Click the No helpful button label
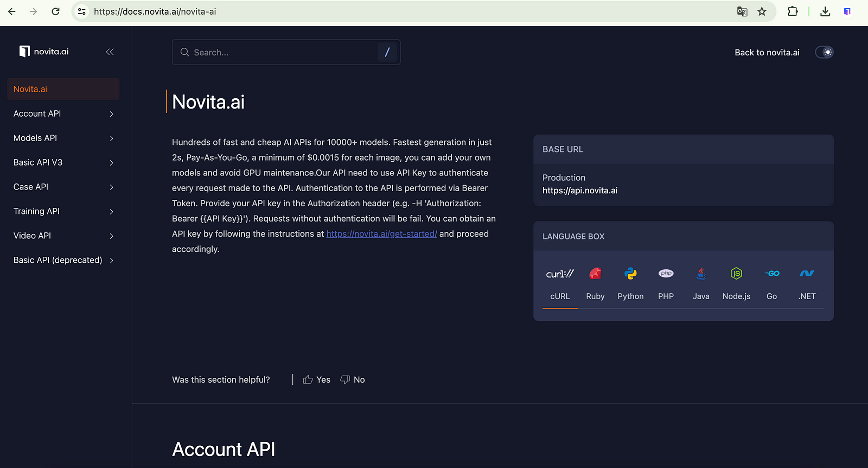868x468 pixels. point(359,380)
